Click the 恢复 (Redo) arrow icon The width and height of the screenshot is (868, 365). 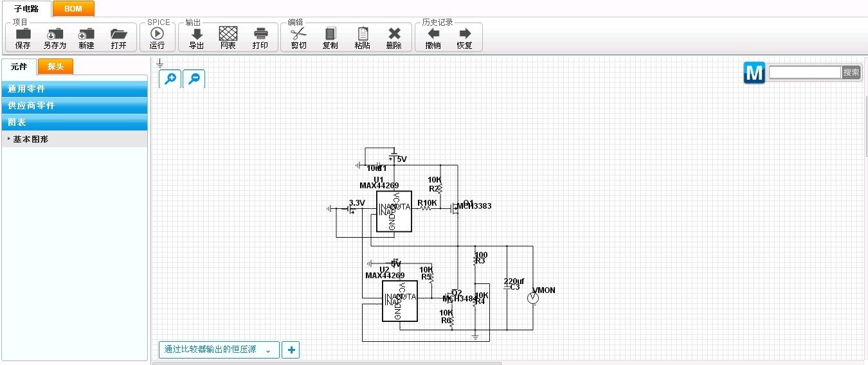tap(465, 33)
